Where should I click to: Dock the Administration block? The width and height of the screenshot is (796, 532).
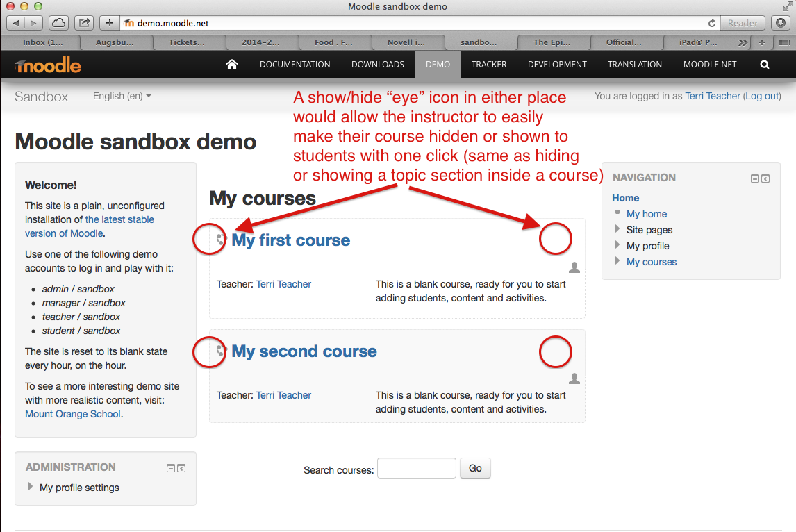[181, 468]
